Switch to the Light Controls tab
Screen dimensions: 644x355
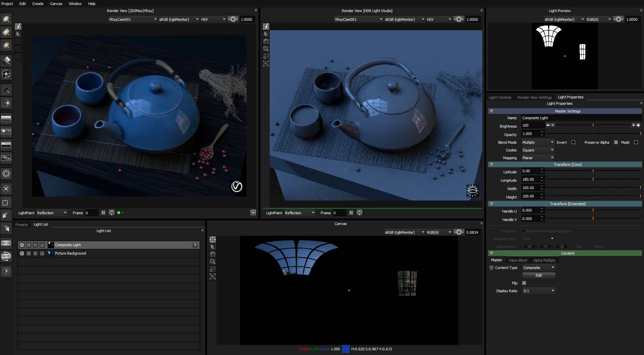tap(500, 97)
